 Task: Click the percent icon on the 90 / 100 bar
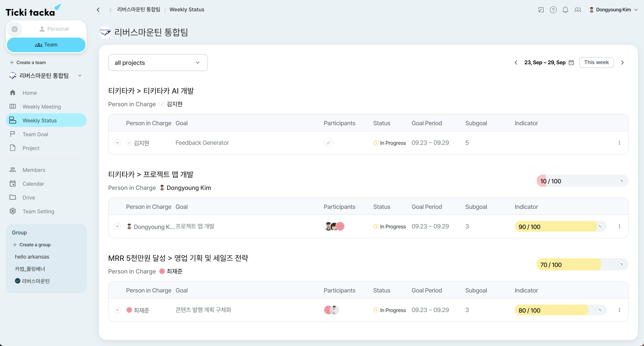coord(600,227)
